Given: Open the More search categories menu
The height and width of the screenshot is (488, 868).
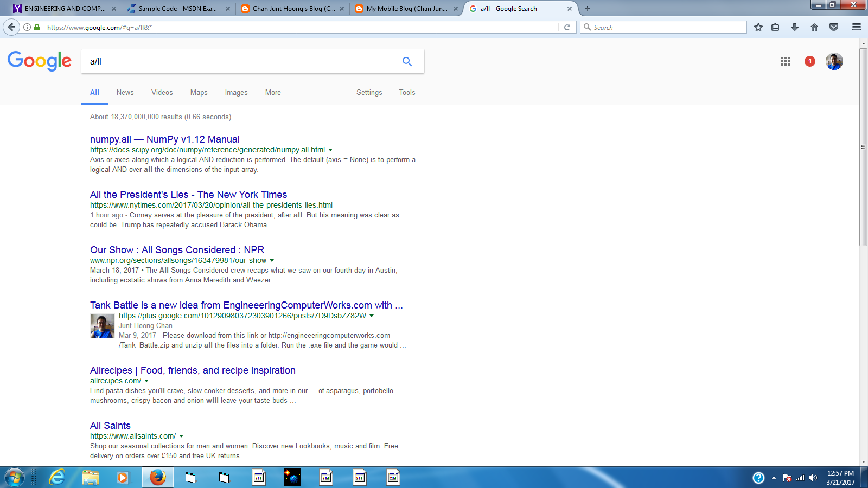Looking at the screenshot, I should click(273, 93).
